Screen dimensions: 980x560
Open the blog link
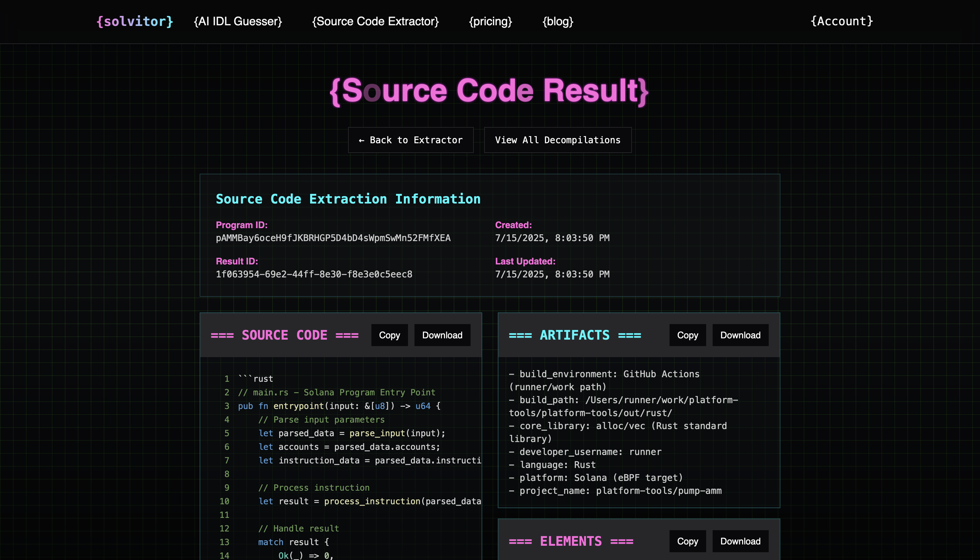point(558,21)
